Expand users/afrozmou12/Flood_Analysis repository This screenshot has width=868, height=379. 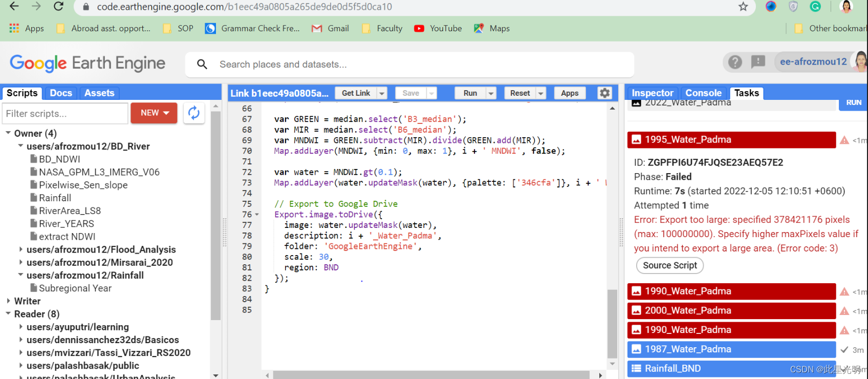(20, 249)
